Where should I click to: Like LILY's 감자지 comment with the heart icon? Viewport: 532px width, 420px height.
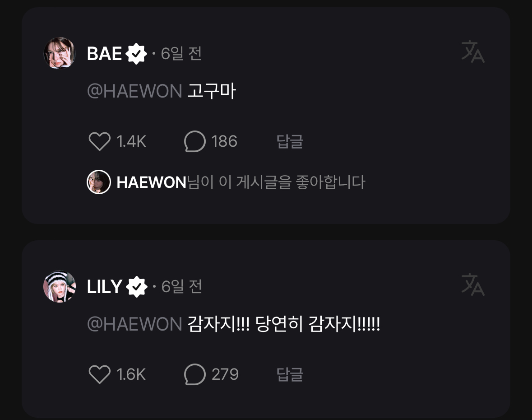pyautogui.click(x=99, y=374)
